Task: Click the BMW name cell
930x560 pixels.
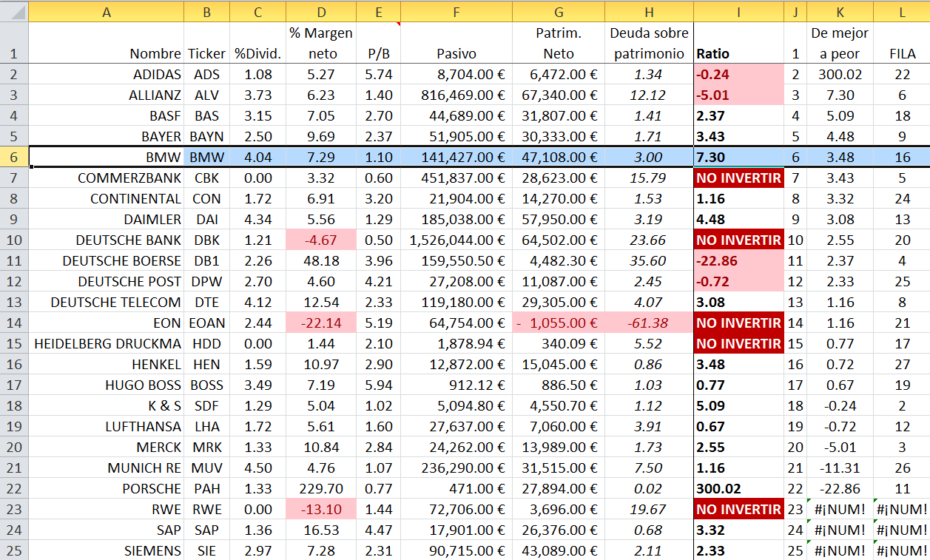Action: (106, 157)
